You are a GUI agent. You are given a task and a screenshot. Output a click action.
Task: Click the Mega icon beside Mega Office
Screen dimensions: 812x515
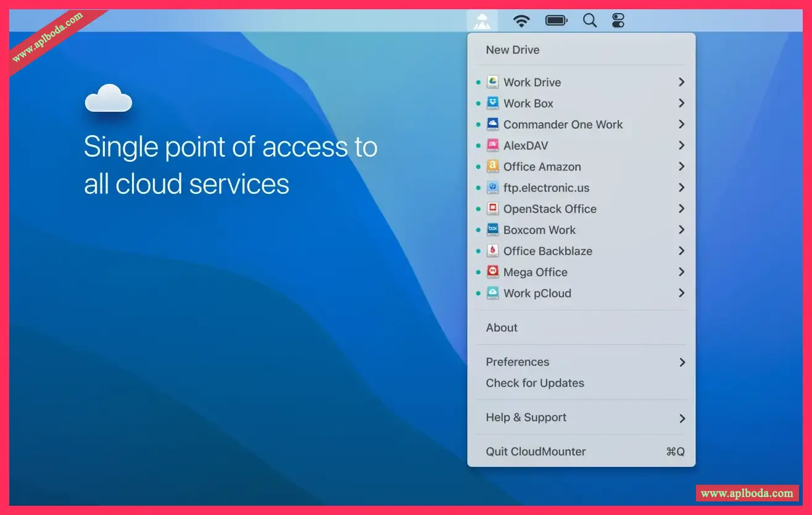coord(492,272)
